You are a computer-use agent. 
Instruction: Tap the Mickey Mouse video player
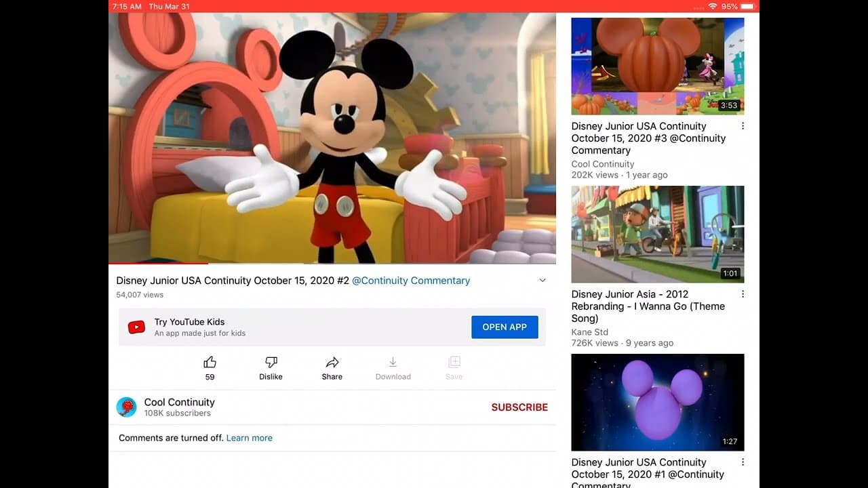point(332,138)
